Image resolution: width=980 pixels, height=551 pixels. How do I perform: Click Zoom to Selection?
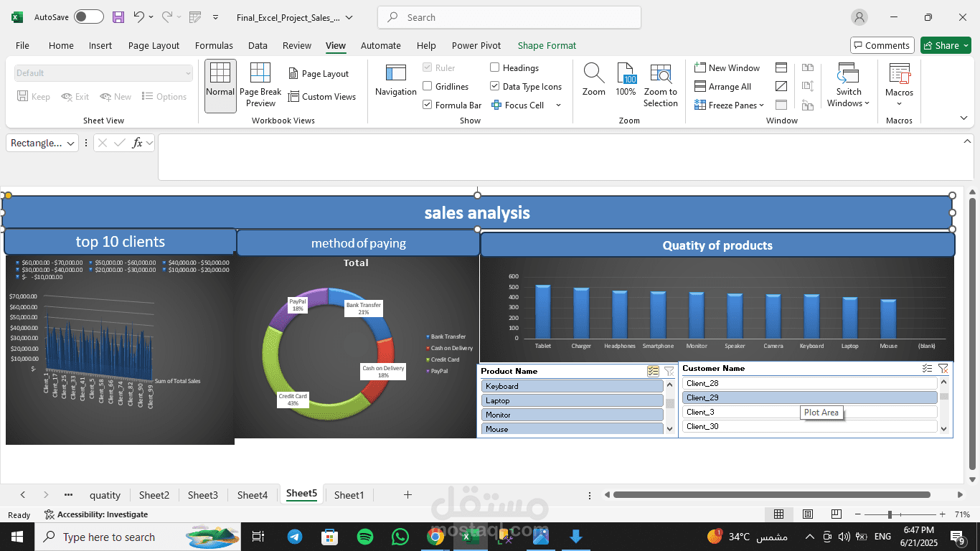coord(661,85)
